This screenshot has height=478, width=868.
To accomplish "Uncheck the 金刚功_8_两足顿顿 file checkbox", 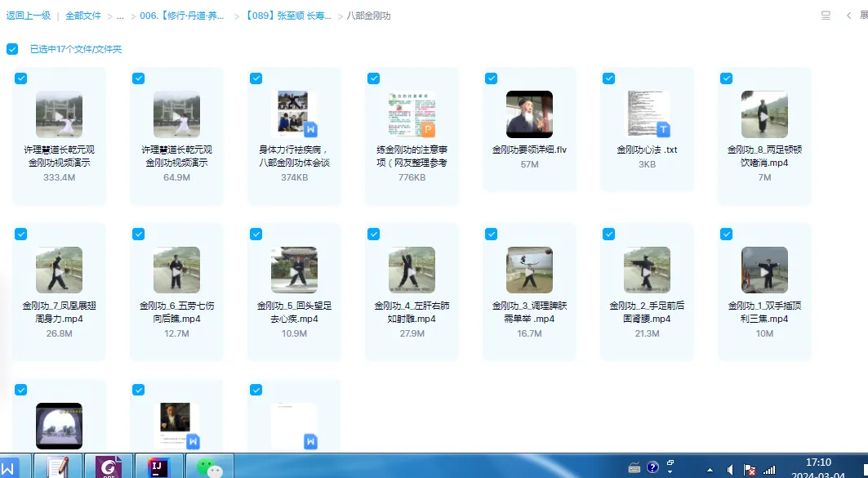I will pos(726,78).
